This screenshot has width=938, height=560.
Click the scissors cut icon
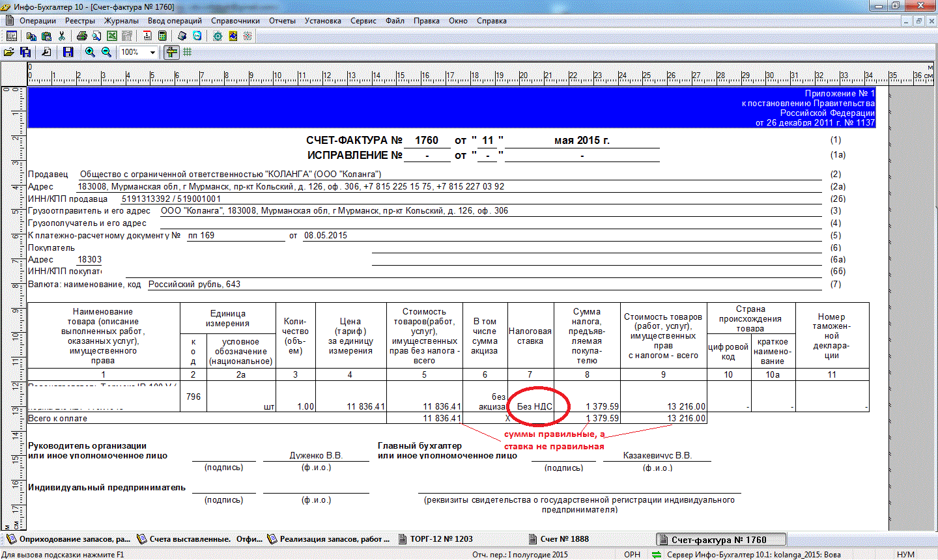click(x=62, y=36)
